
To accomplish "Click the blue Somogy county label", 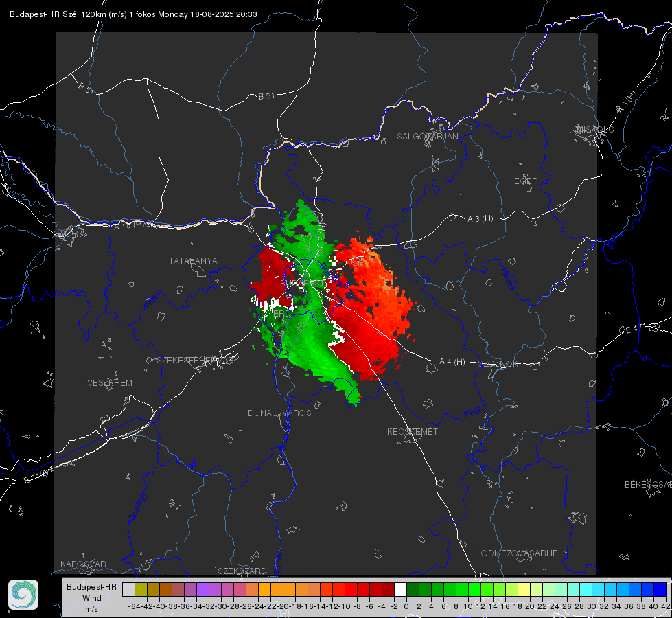I will tap(137, 507).
